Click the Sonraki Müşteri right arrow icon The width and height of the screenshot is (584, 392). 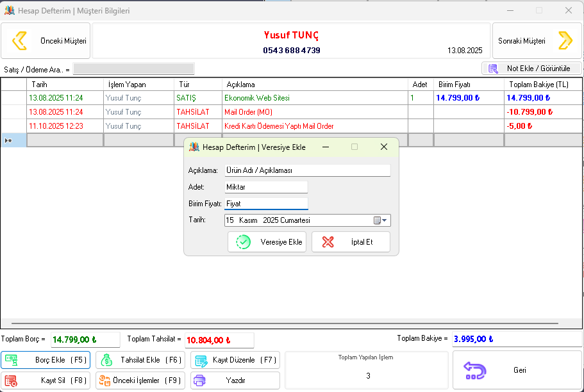pos(565,41)
